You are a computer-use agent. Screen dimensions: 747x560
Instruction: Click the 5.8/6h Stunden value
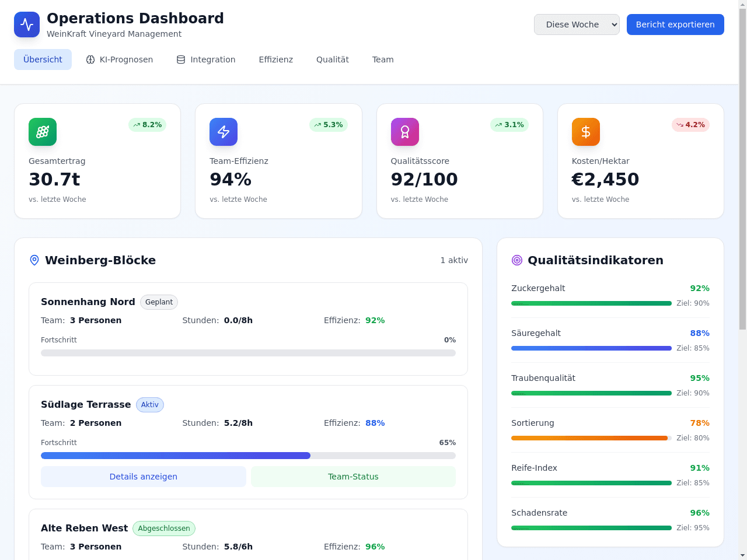point(238,547)
